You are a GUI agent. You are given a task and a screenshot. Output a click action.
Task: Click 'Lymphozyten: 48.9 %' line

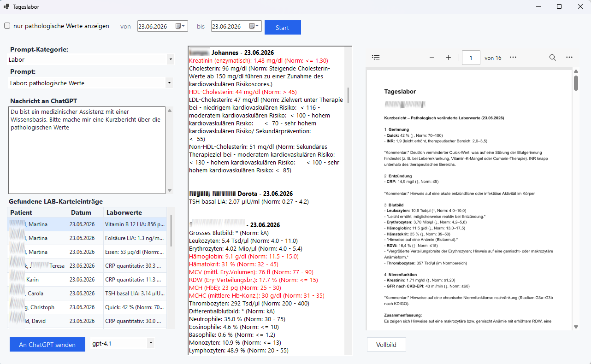(239, 350)
